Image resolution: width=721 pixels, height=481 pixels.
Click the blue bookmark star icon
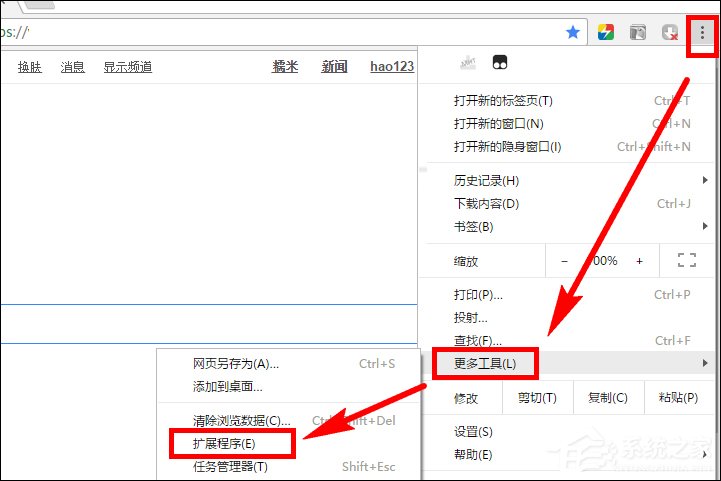[x=573, y=32]
